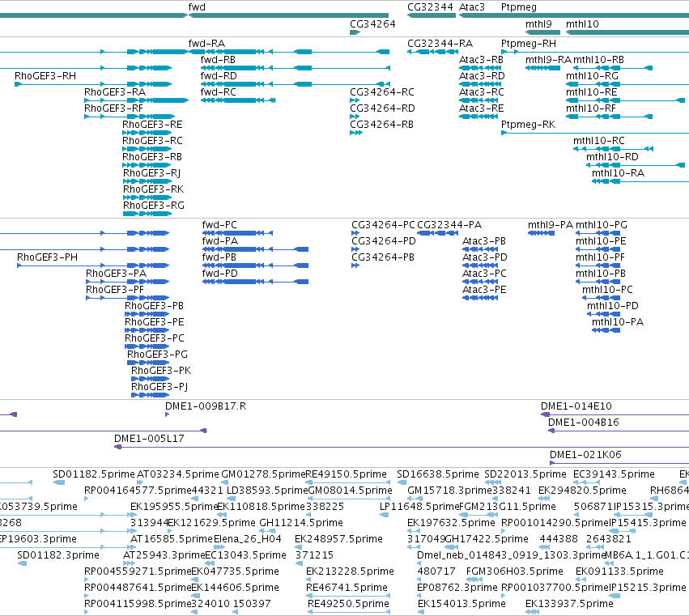
Task: Select EST "FGM306H03.5prime"
Action: click(515, 571)
